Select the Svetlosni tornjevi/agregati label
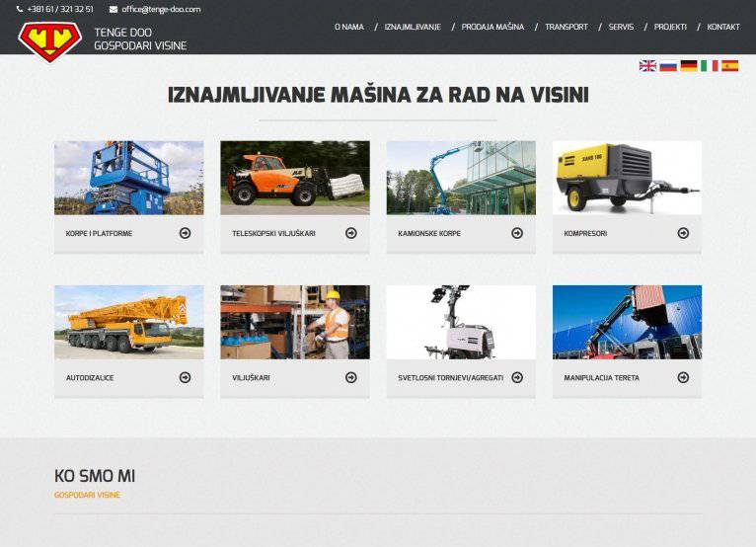Screen dimensions: 756x547 450,378
